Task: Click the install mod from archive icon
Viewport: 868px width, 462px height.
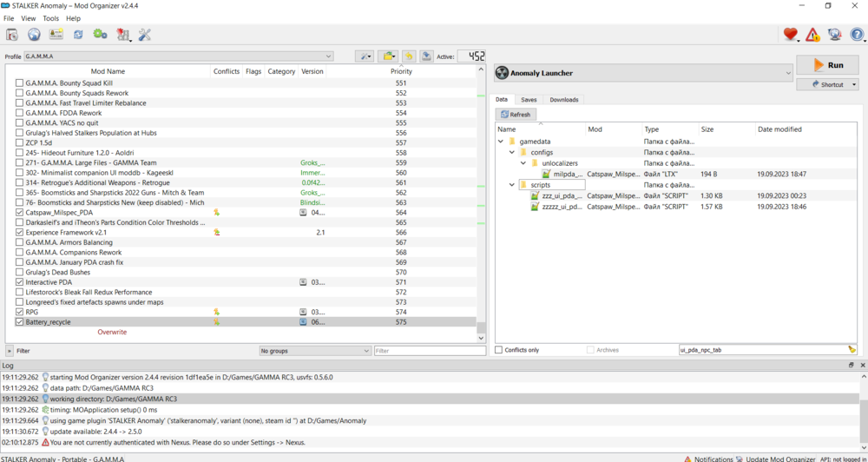Action: click(x=12, y=35)
